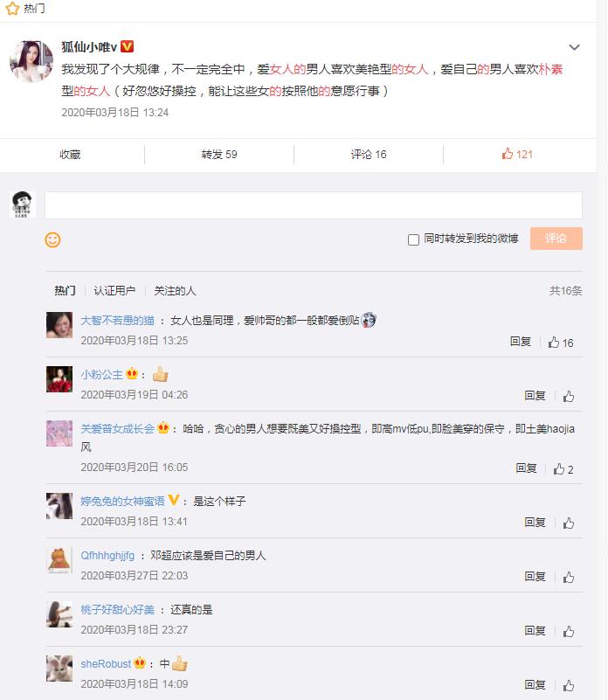Screen dimensions: 608x700
Task: Like 婷兔兔的女神蜜语's comment
Action: [569, 523]
